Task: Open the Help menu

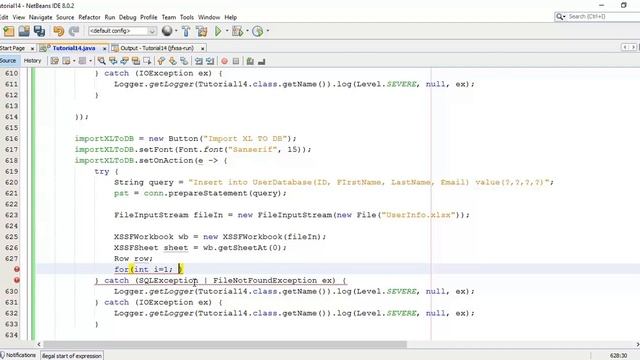Action: [x=231, y=17]
